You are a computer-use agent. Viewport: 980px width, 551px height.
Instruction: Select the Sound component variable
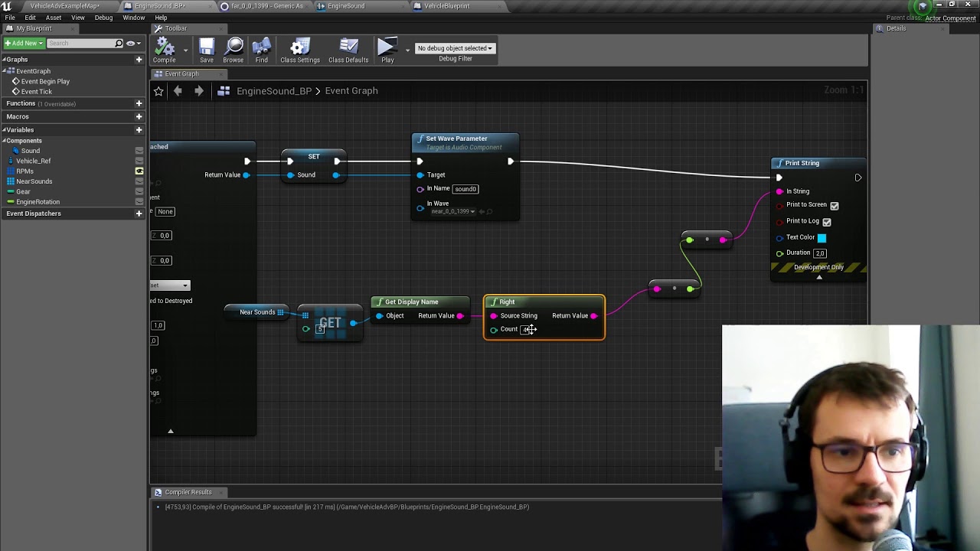tap(30, 151)
